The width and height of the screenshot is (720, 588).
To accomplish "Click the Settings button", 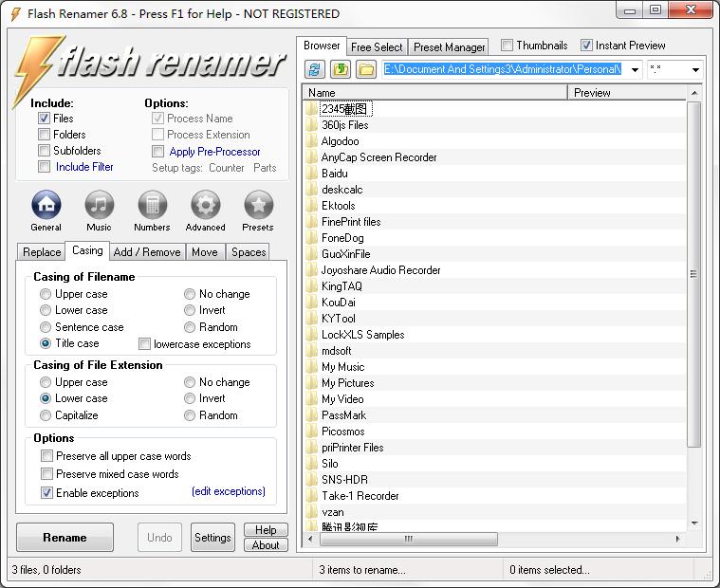I will pyautogui.click(x=212, y=538).
